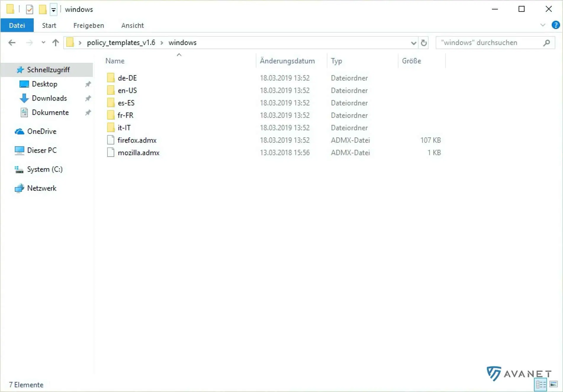This screenshot has height=392, width=563.
Task: Select the it-IT folder icon
Action: coord(111,128)
